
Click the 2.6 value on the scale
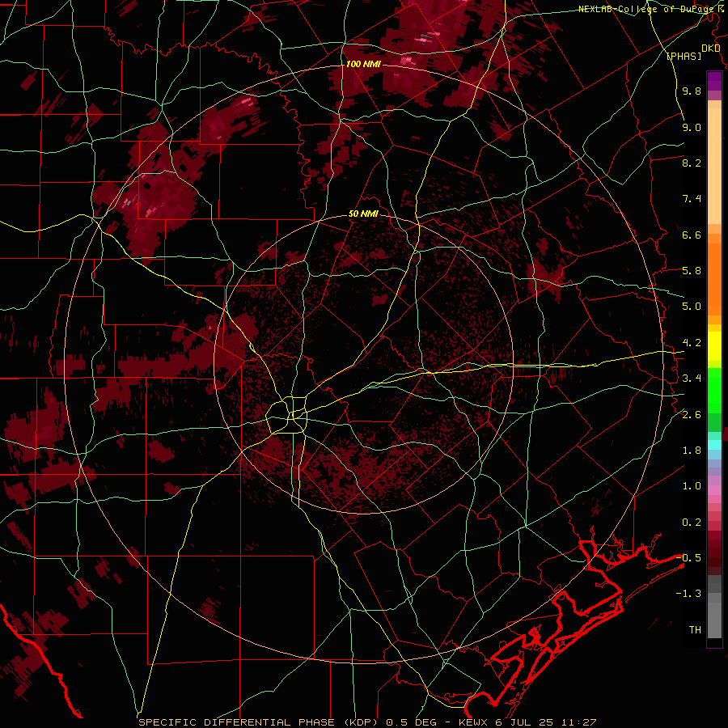coord(692,415)
